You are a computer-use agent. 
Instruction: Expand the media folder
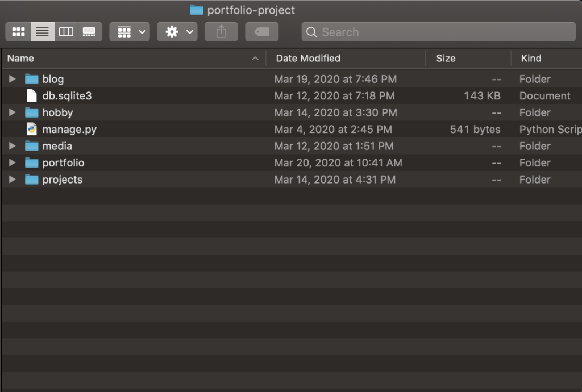click(13, 146)
